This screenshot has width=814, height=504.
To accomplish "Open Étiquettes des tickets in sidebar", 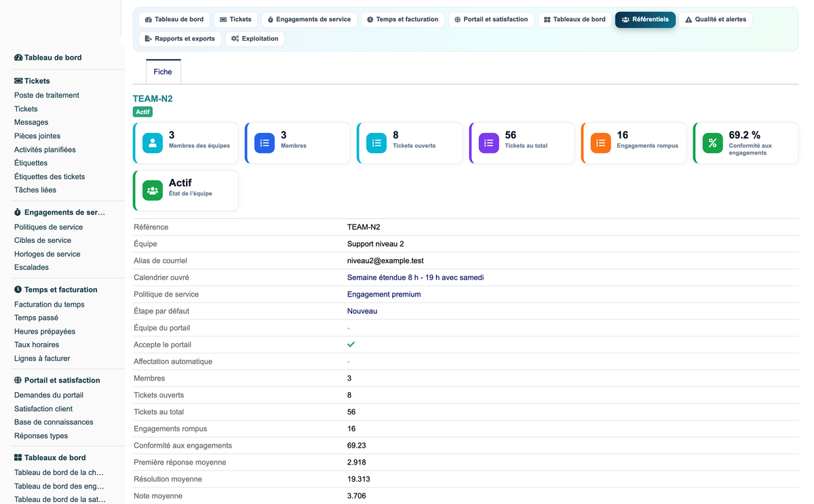I will point(50,177).
